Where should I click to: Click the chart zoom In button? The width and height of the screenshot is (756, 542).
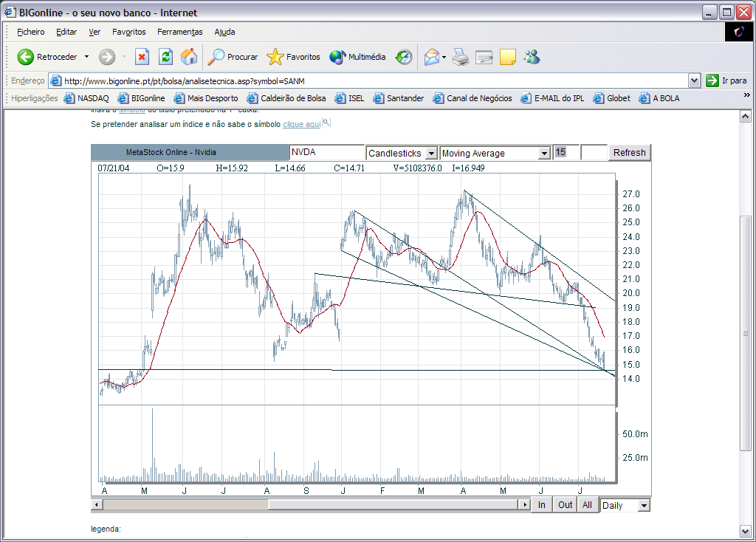[542, 505]
